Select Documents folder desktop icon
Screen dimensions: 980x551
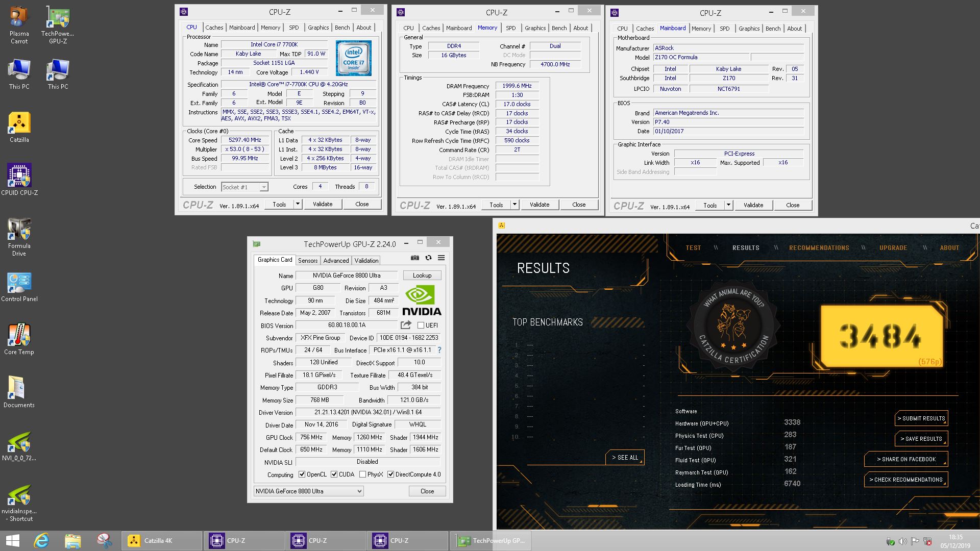[19, 393]
